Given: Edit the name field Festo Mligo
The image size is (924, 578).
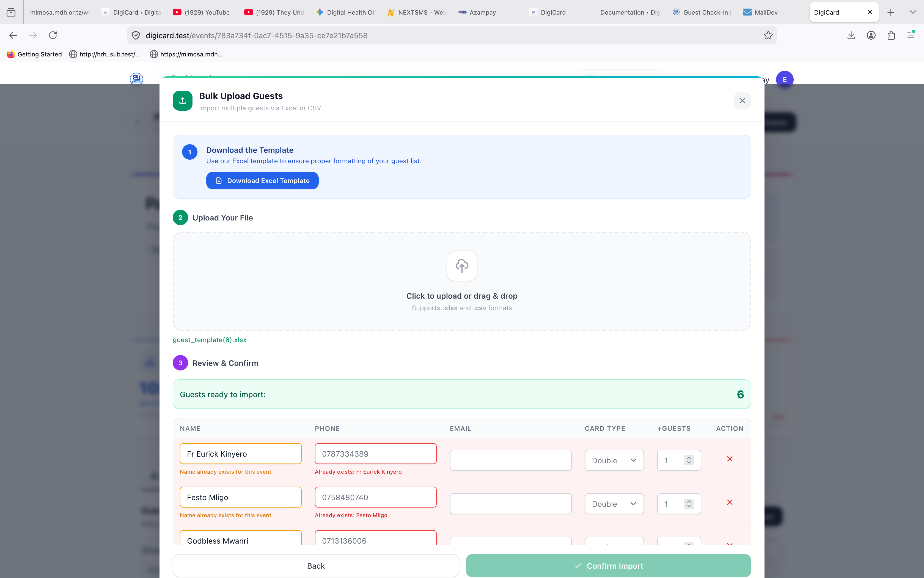Looking at the screenshot, I should pyautogui.click(x=241, y=497).
